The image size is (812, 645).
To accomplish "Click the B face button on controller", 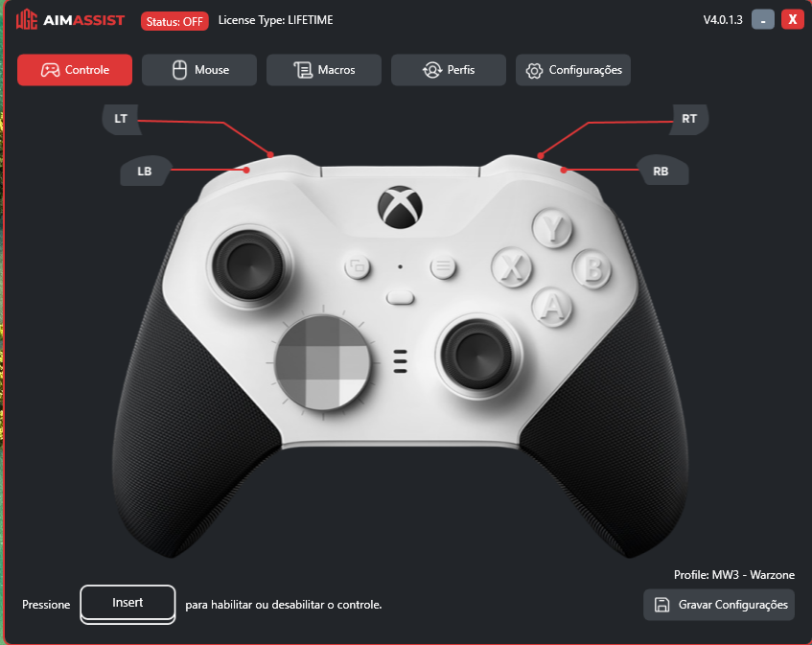I will click(x=592, y=268).
